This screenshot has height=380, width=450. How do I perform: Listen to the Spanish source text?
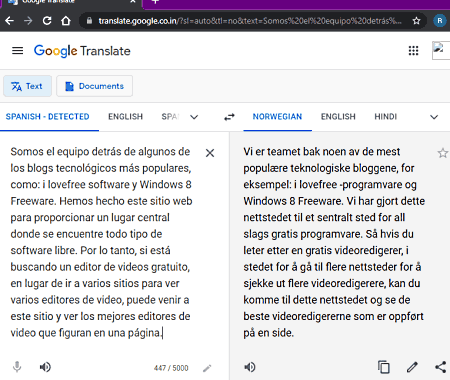pyautogui.click(x=45, y=367)
